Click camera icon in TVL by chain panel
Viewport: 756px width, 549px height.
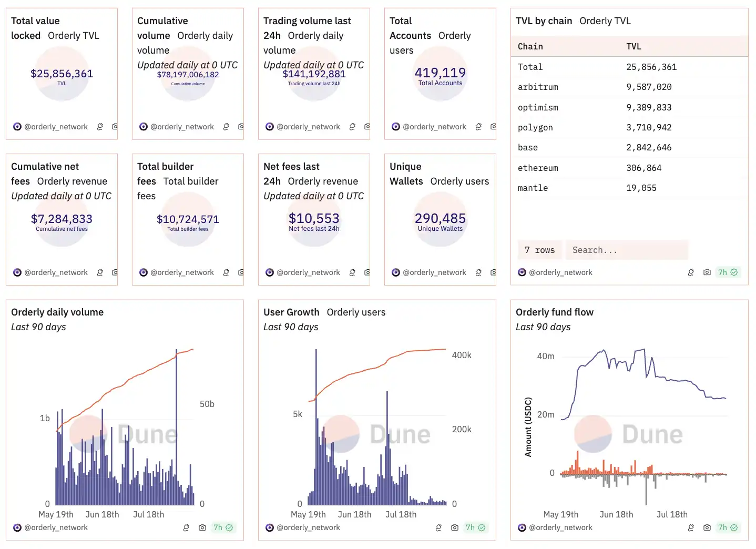click(707, 272)
